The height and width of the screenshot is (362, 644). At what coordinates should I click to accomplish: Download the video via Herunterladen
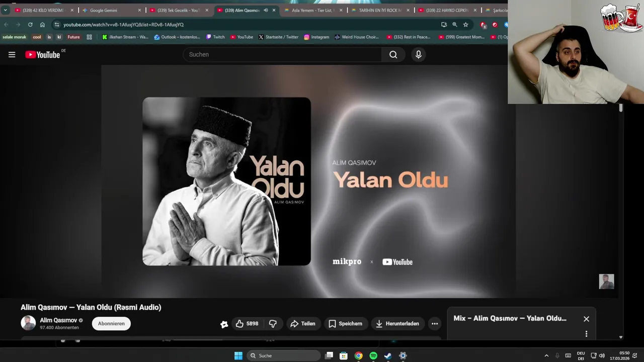(x=397, y=324)
